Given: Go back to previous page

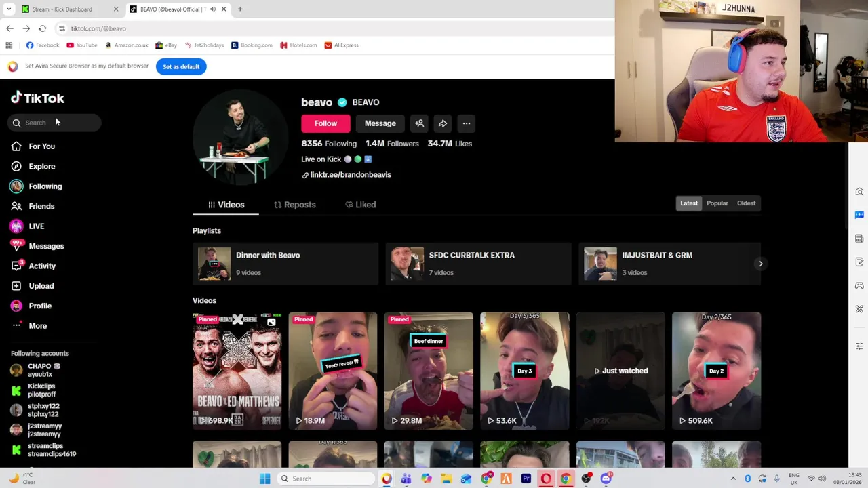Looking at the screenshot, I should coord(9,28).
